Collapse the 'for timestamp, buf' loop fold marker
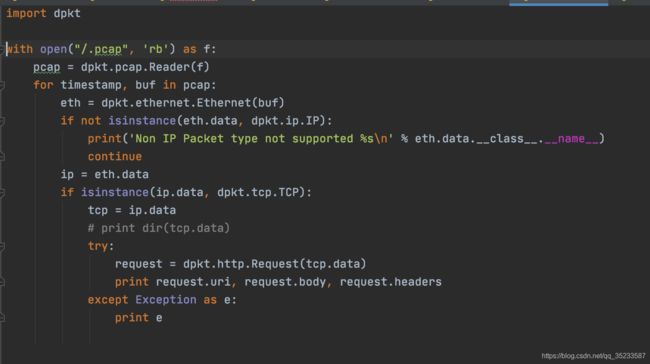This screenshot has width=650, height=364. click(2, 85)
